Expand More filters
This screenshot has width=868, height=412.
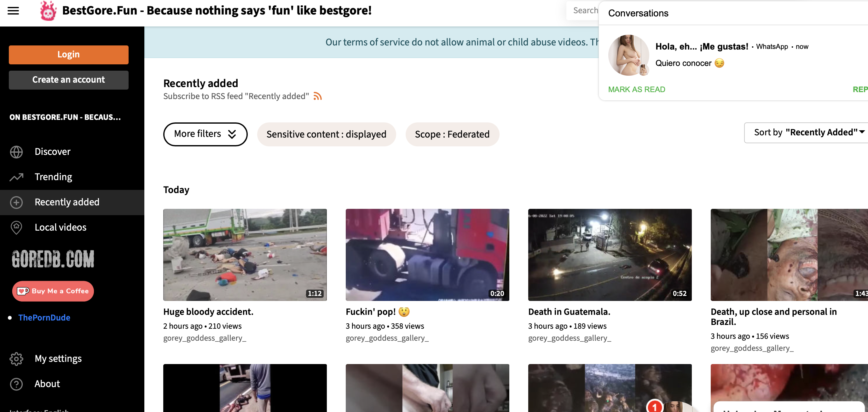click(205, 134)
